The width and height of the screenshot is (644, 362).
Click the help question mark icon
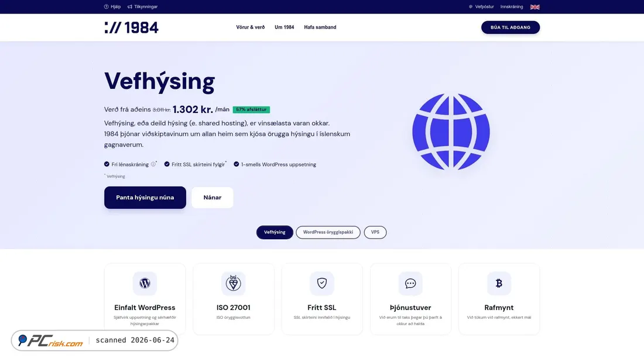(107, 6)
